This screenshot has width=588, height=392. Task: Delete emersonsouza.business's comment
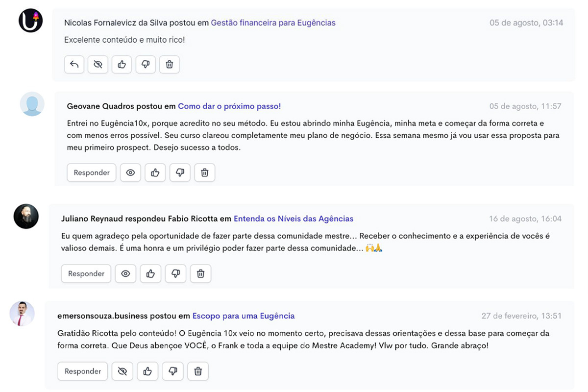pyautogui.click(x=198, y=371)
